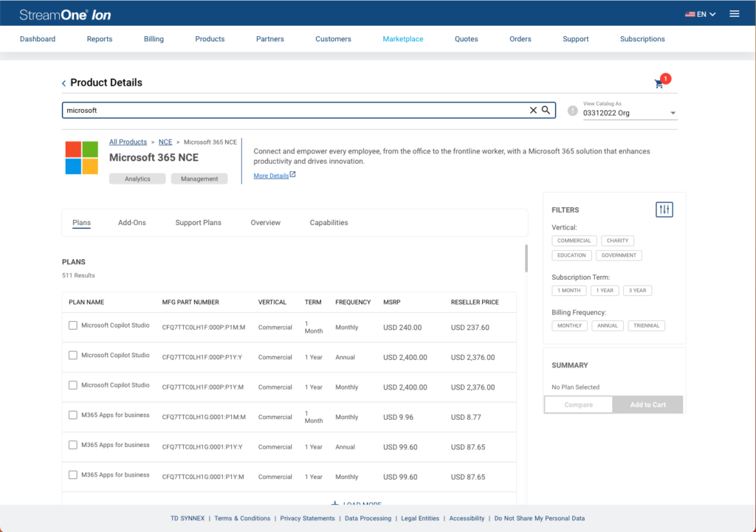Toggle the EDUCATION vertical filter

(x=571, y=255)
